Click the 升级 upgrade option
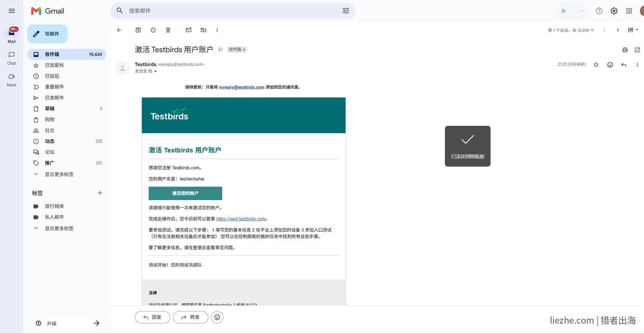644x334 pixels. (52, 323)
